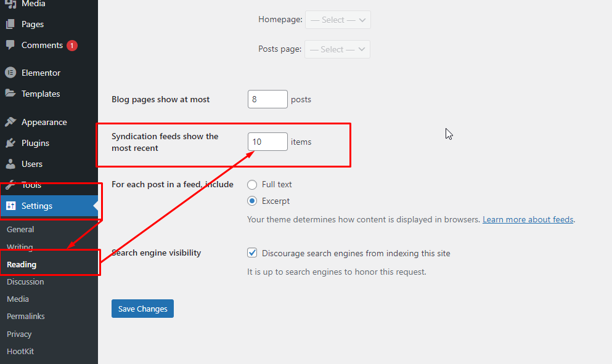Open Discussion settings submenu
The width and height of the screenshot is (612, 364).
pyautogui.click(x=25, y=281)
